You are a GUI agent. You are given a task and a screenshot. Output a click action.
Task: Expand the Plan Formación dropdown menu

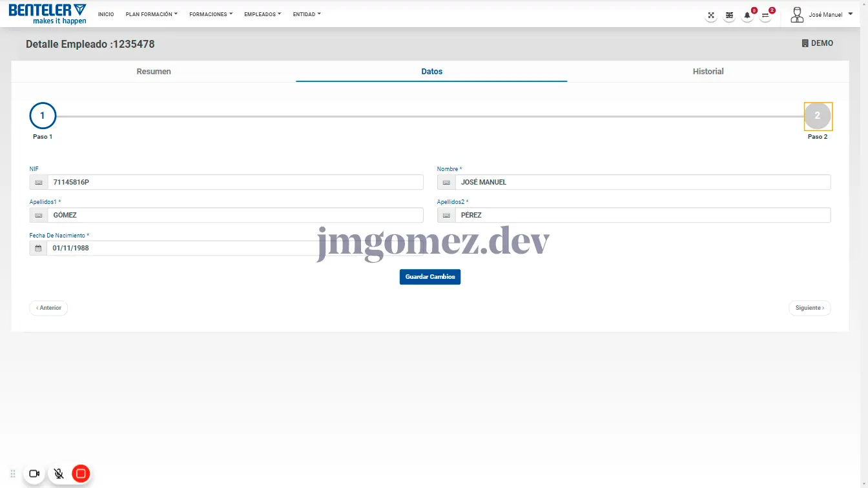151,14
